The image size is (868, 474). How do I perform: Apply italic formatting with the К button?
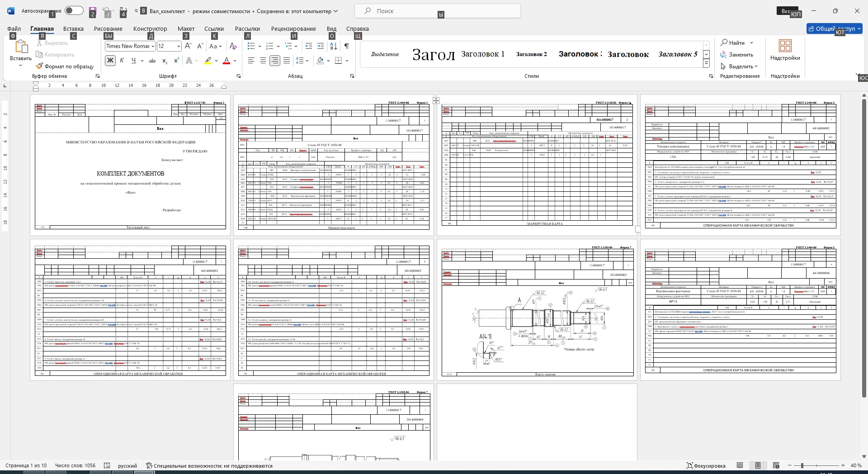point(122,61)
